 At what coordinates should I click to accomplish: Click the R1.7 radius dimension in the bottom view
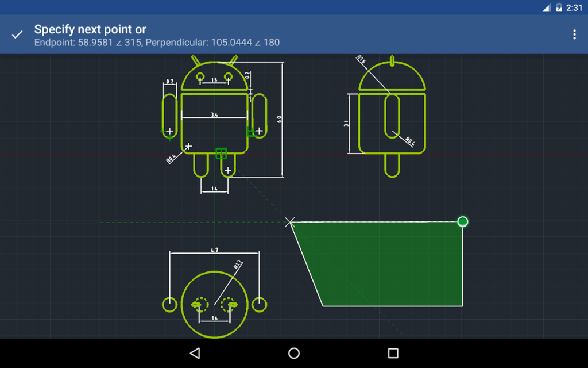(237, 264)
